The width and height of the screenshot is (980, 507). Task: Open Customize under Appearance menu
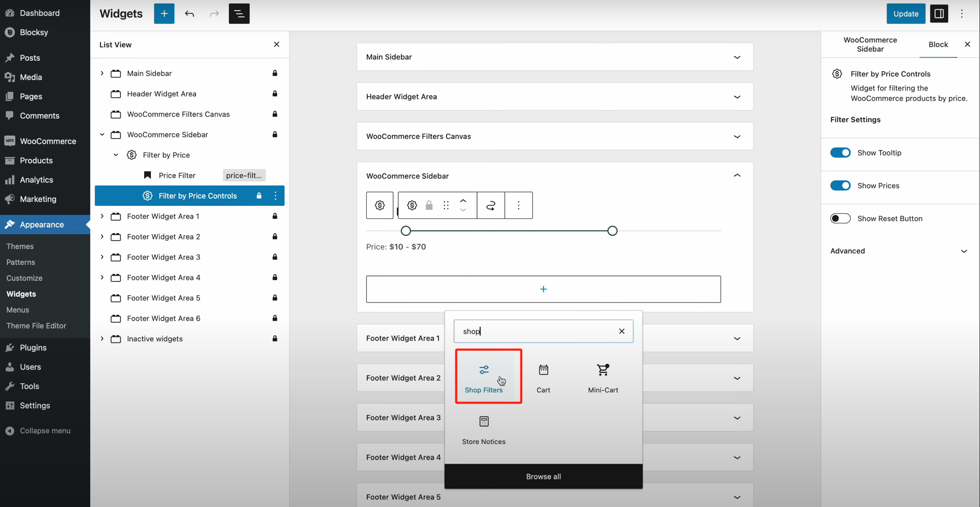pos(24,278)
